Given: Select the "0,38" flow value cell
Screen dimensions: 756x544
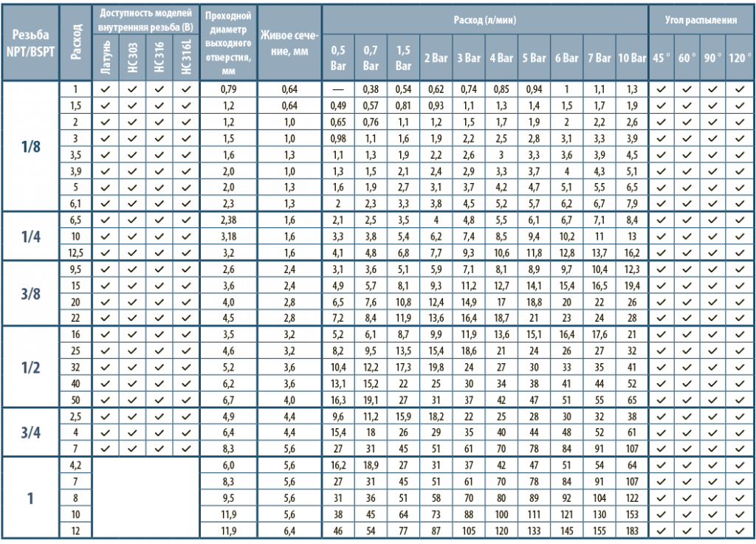Looking at the screenshot, I should point(371,89).
